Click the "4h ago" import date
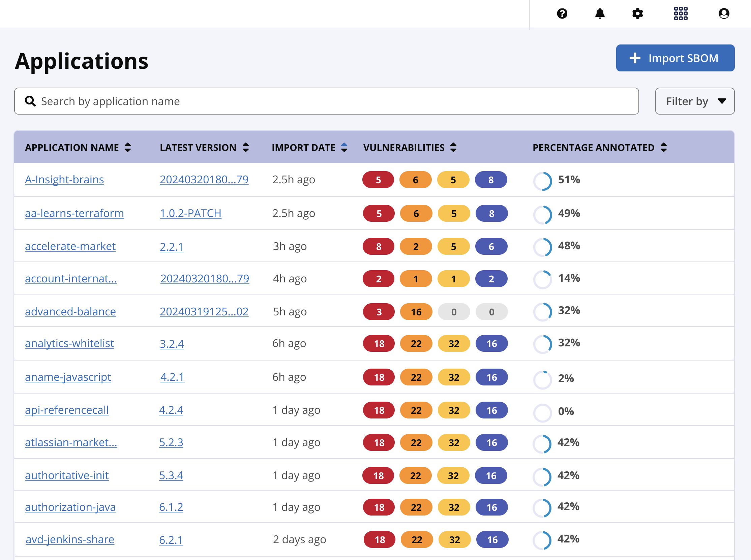751x560 pixels. [x=290, y=278]
